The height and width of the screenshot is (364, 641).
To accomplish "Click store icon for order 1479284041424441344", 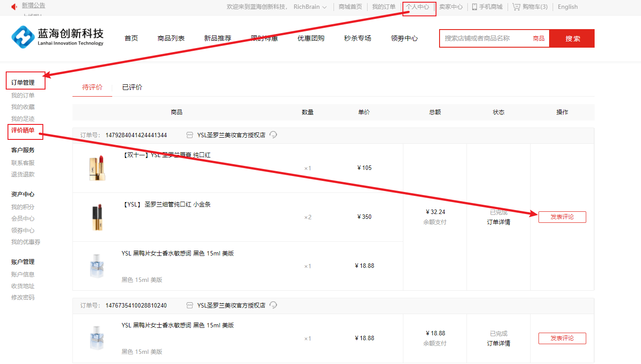I will point(190,135).
